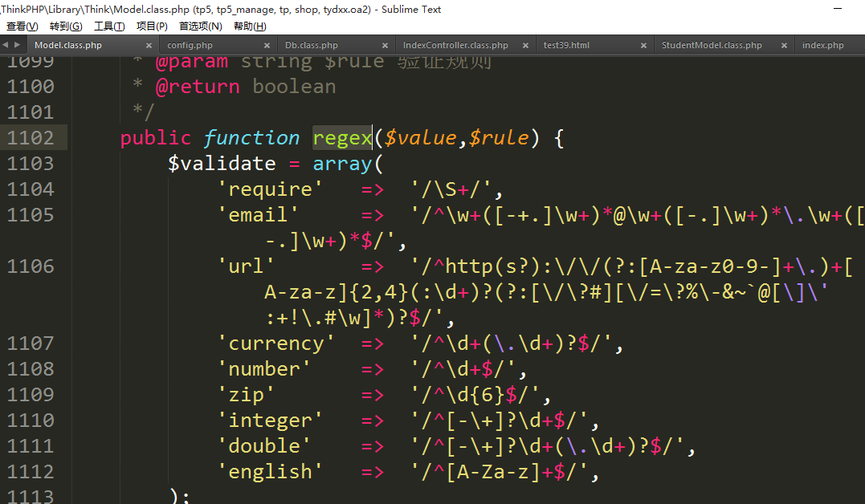Screen dimensions: 865x504
Task: Close the IndexController.class.php tab
Action: (x=526, y=46)
